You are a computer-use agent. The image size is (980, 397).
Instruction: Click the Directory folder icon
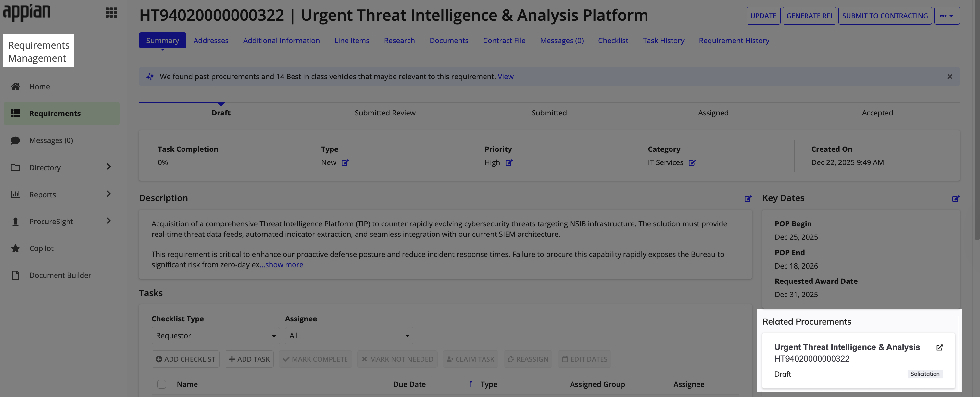(15, 168)
